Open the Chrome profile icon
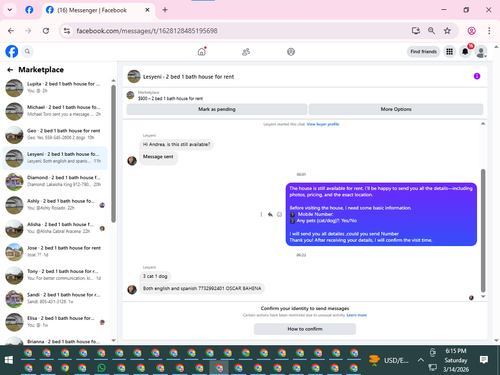 pos(471,31)
